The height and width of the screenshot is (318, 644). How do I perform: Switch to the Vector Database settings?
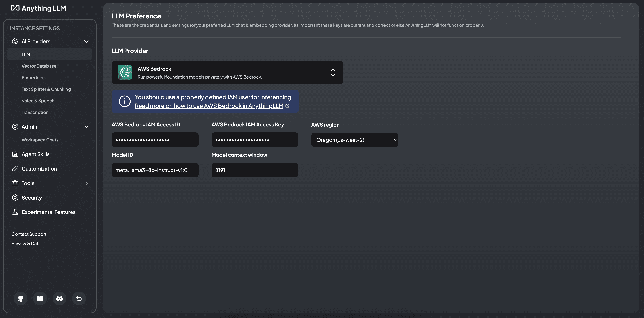39,66
